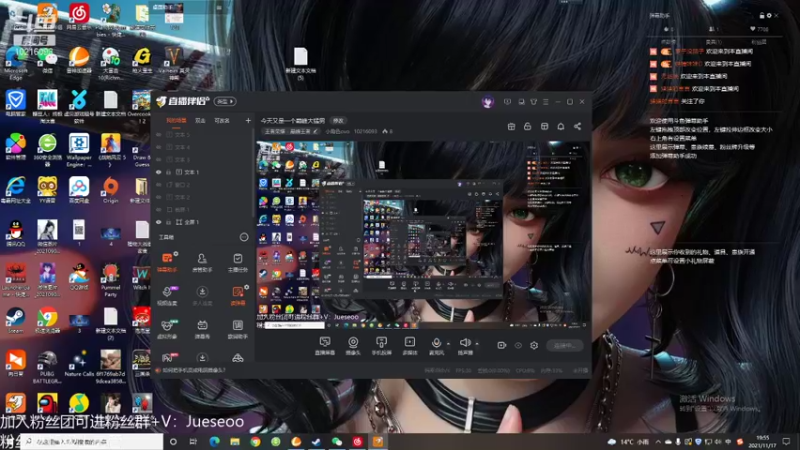Hide the 文本 1 layer
Screen dimensions: 800x450
(x=159, y=172)
